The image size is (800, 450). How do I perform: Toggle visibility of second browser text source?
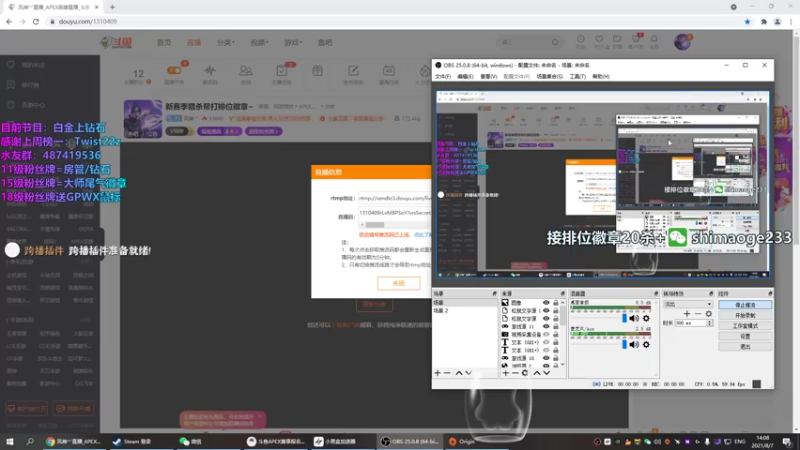pyautogui.click(x=546, y=318)
